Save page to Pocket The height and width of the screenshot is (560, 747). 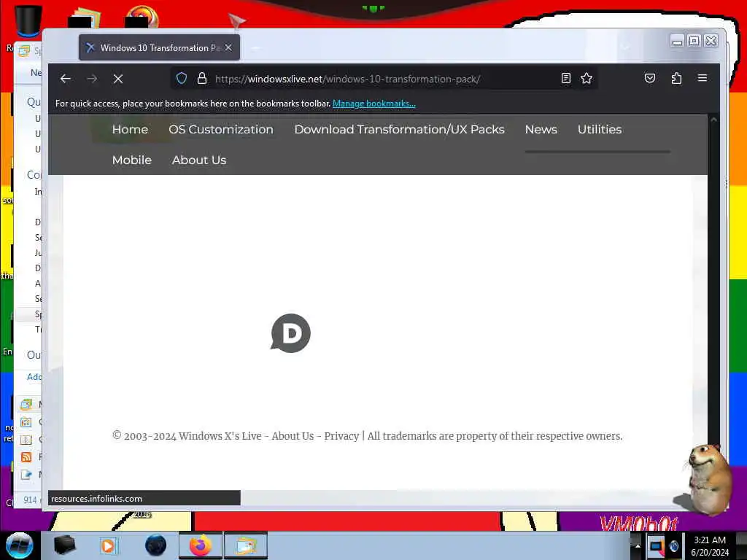point(650,78)
